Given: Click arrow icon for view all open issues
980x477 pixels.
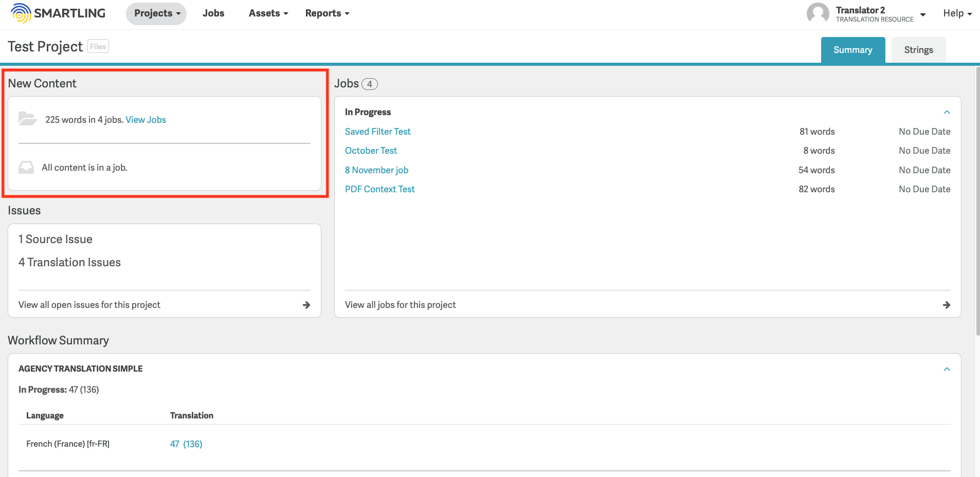Looking at the screenshot, I should coord(306,305).
